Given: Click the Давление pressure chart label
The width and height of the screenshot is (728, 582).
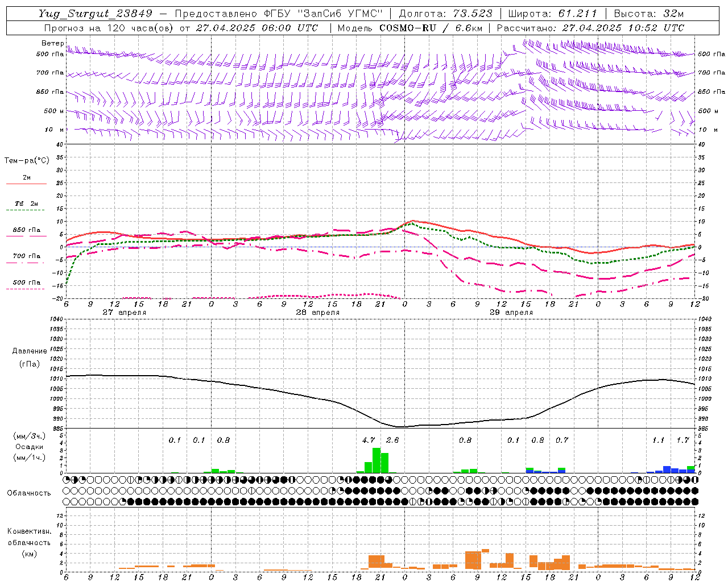Looking at the screenshot, I should tap(30, 351).
